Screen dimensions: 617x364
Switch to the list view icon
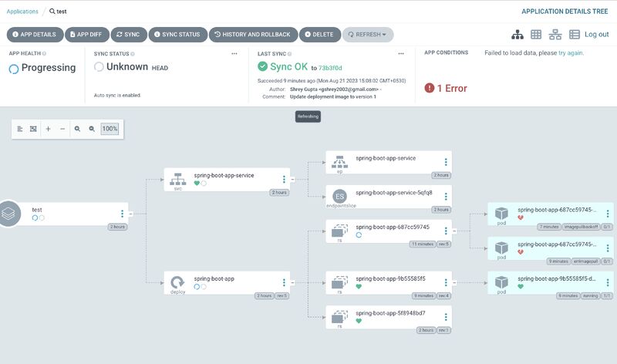(x=574, y=35)
